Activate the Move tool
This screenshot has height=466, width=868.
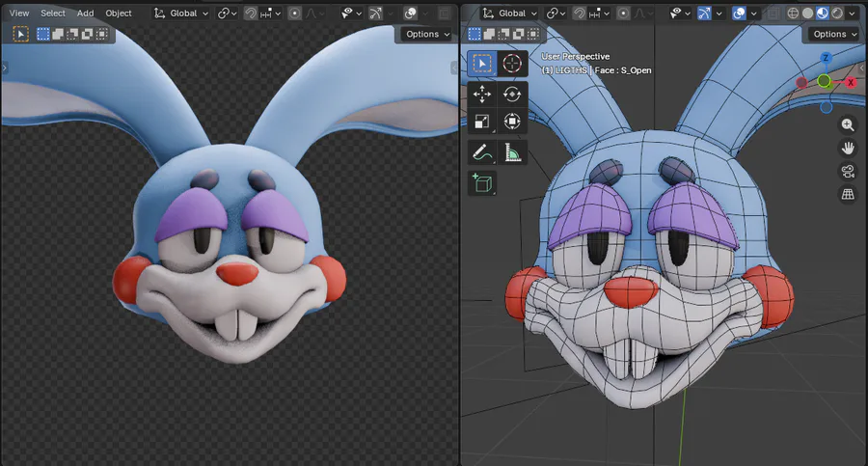pyautogui.click(x=482, y=94)
